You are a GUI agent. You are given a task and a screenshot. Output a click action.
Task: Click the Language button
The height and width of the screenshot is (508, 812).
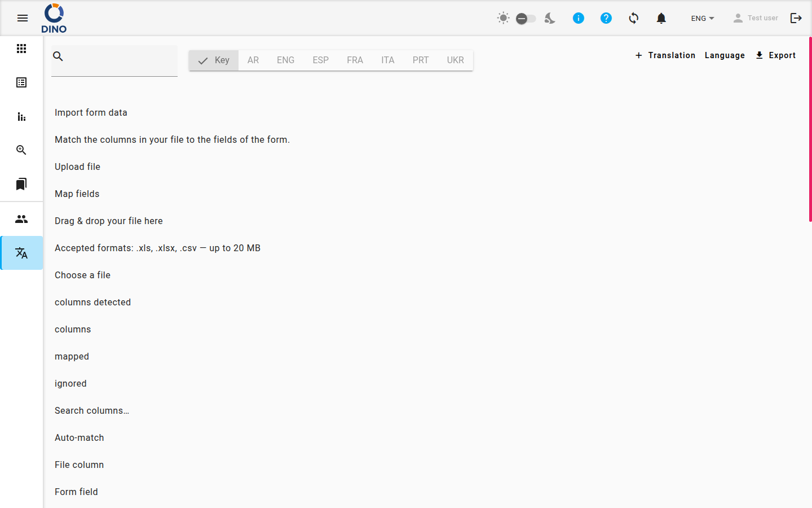[725, 55]
